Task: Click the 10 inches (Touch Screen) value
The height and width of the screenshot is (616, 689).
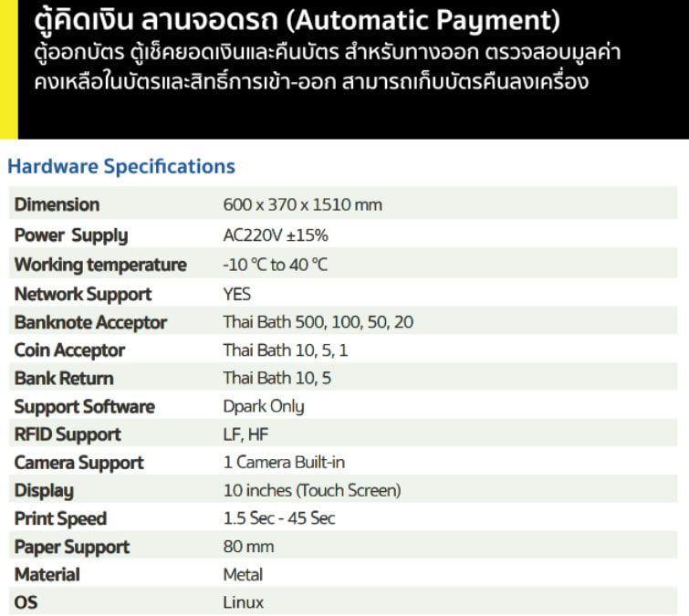Action: pos(311,490)
